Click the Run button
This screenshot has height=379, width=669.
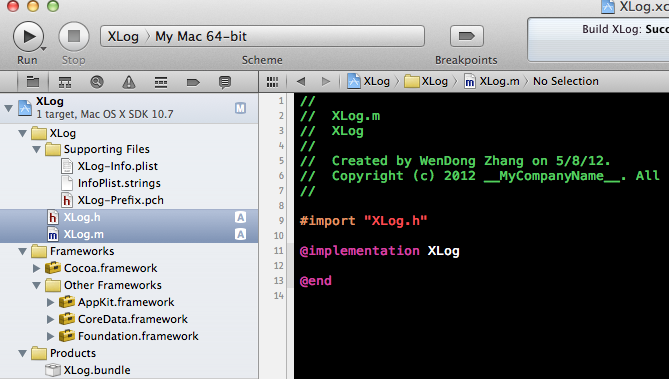pos(28,36)
